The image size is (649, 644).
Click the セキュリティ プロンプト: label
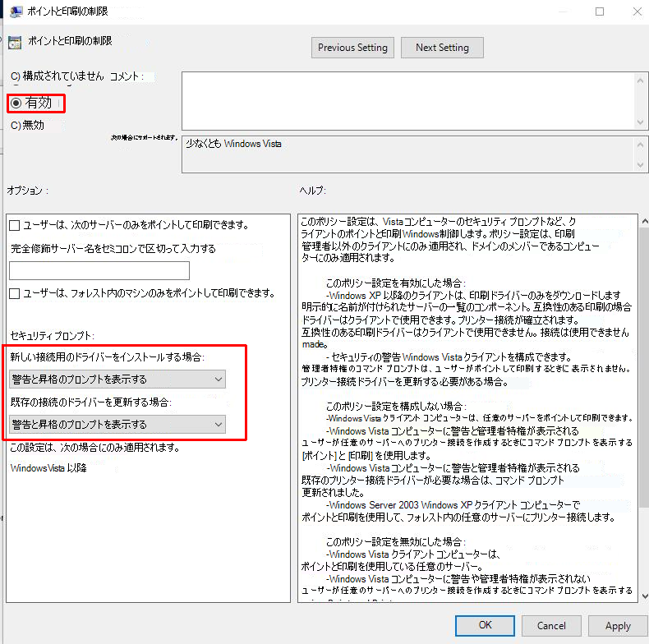tap(52, 336)
